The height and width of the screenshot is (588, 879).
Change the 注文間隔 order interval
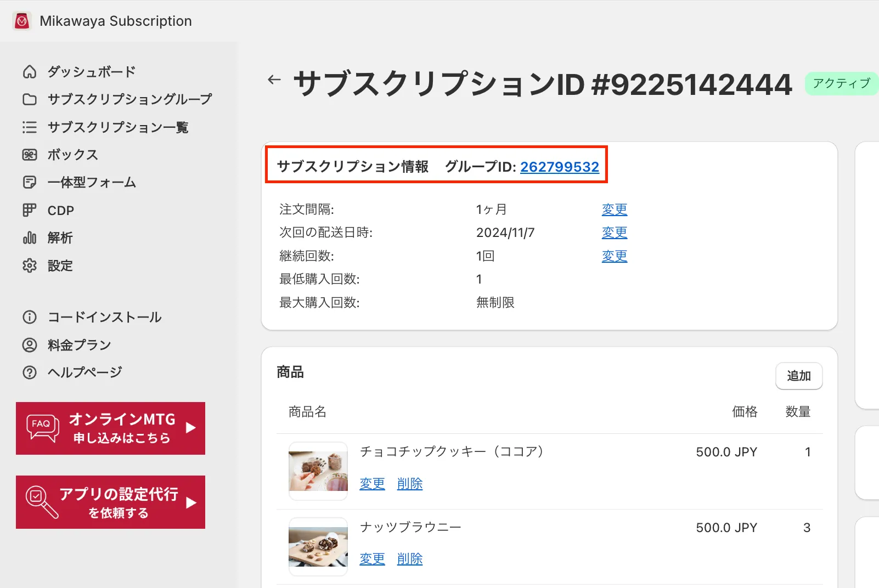(x=614, y=210)
